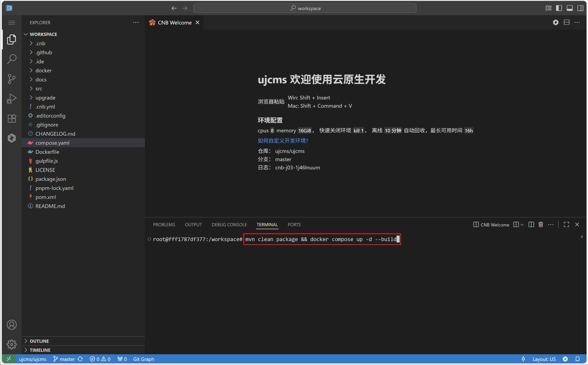Viewport: 588px width, 365px height.
Task: Click the workspace command center search box
Action: 305,8
